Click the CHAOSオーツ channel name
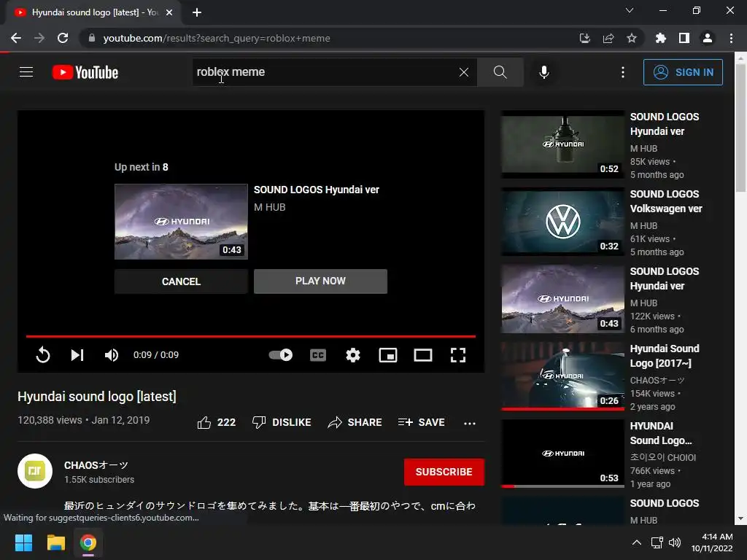This screenshot has width=747, height=560. point(96,465)
